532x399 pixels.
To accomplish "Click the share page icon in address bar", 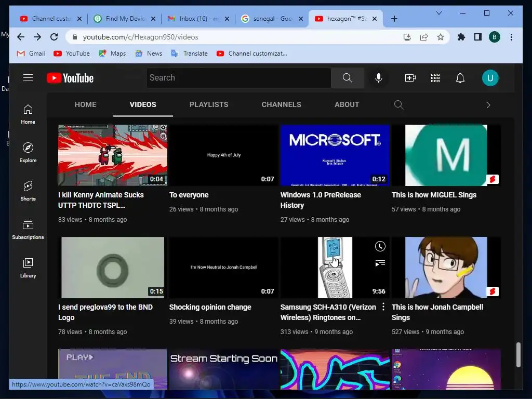I will [424, 37].
